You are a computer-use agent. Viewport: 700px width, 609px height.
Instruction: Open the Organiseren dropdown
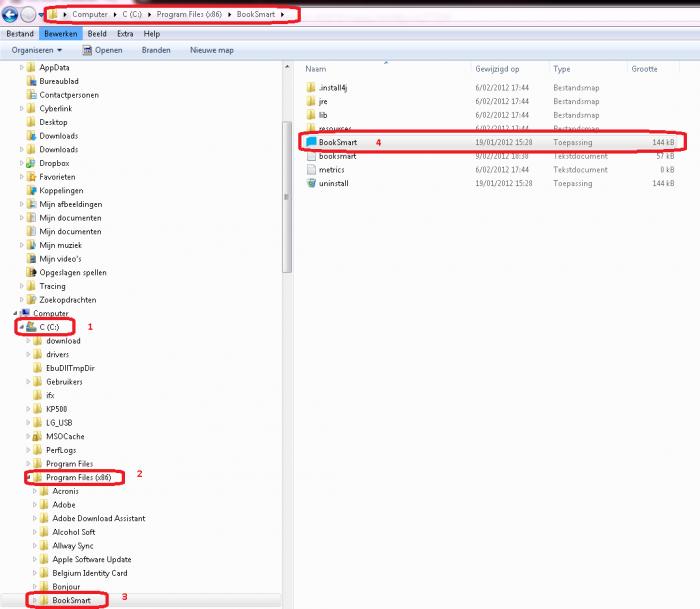tap(37, 50)
